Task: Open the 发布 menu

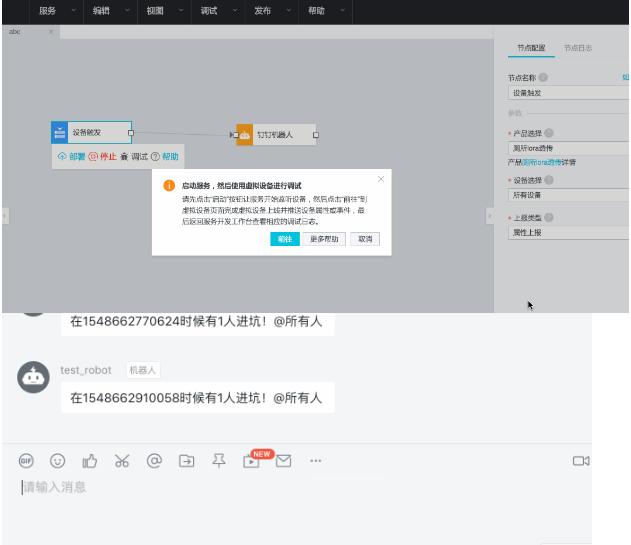Action: (x=262, y=11)
